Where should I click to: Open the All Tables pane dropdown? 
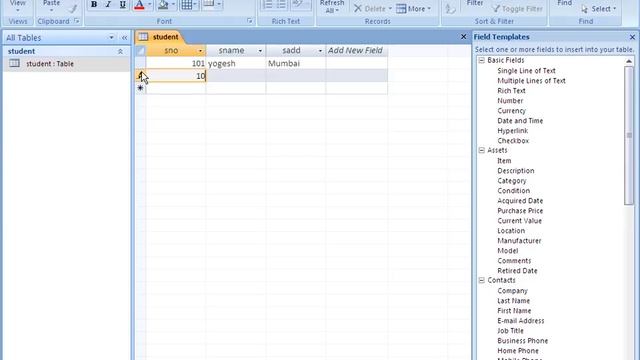coord(111,38)
